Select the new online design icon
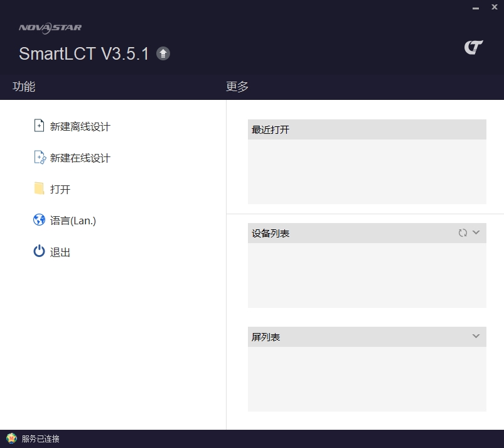 click(x=38, y=157)
